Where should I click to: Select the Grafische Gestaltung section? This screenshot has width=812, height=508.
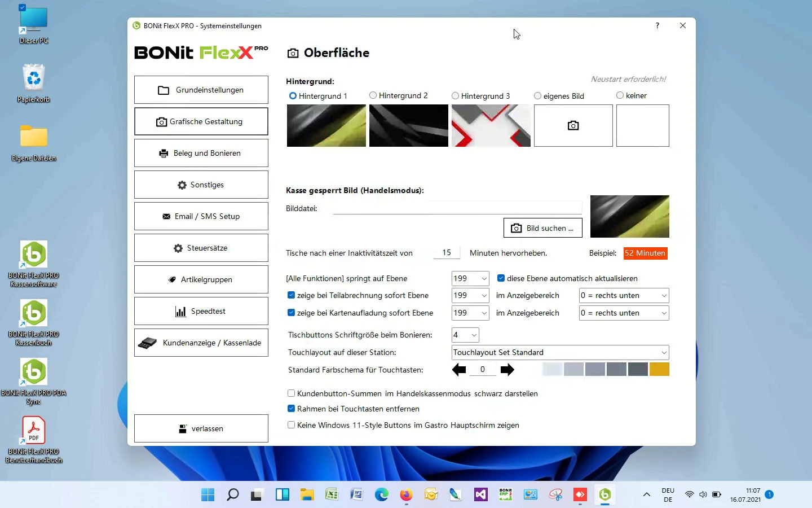[201, 121]
